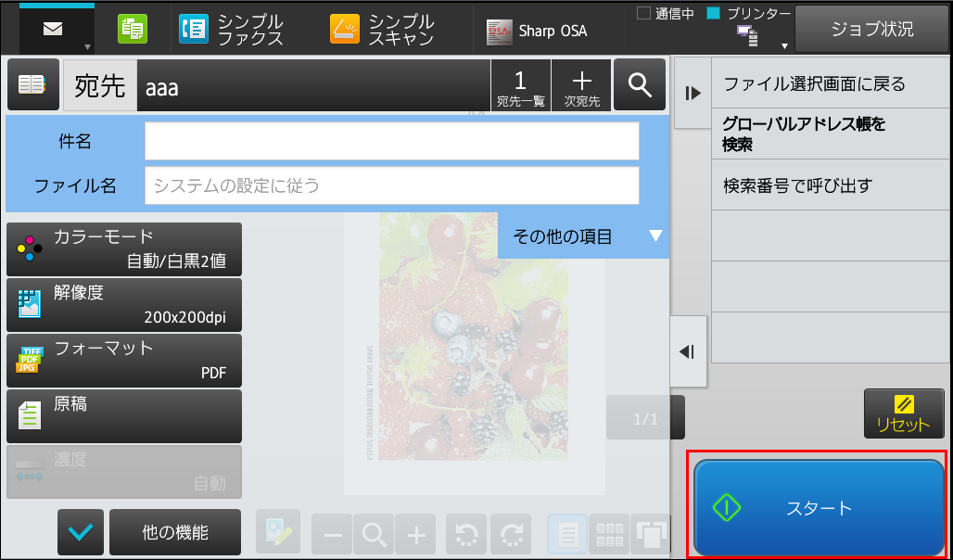Select single page preview view
Screen dimensions: 953x560
pyautogui.click(x=567, y=534)
